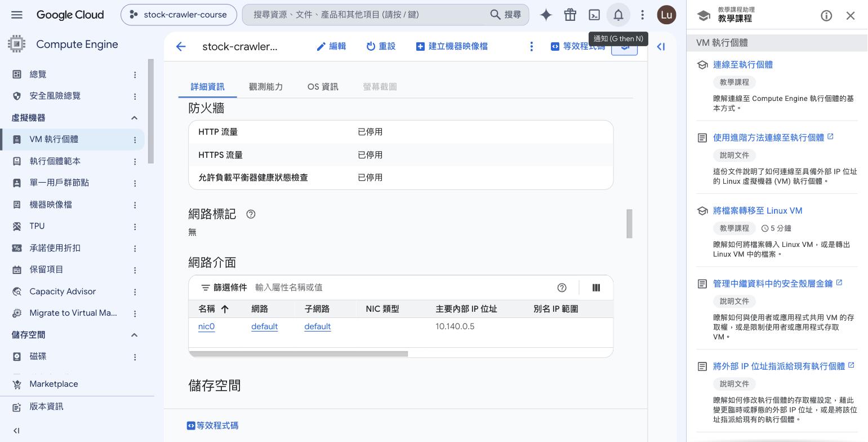Open the notifications bell

tap(618, 15)
